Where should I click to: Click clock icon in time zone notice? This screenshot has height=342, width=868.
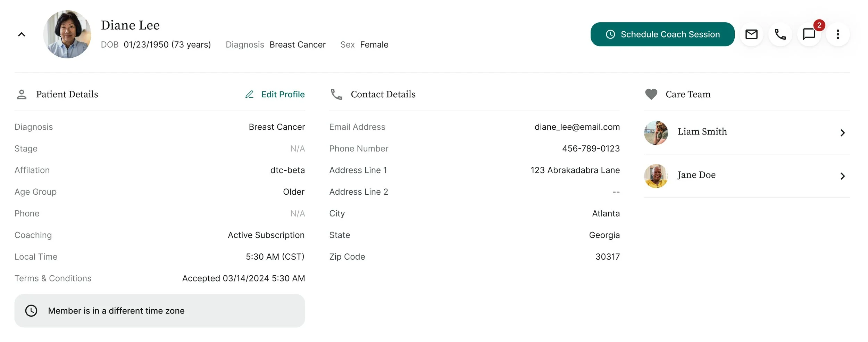click(x=31, y=311)
